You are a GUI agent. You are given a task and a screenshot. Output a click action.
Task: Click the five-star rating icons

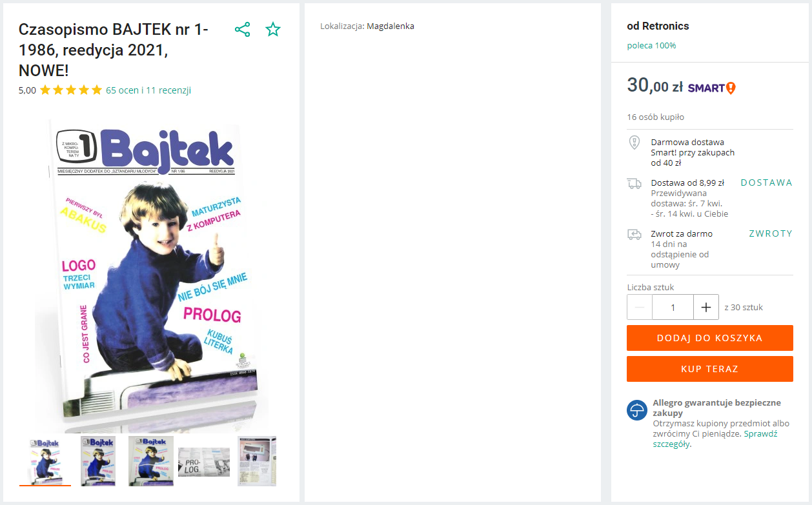(x=71, y=90)
